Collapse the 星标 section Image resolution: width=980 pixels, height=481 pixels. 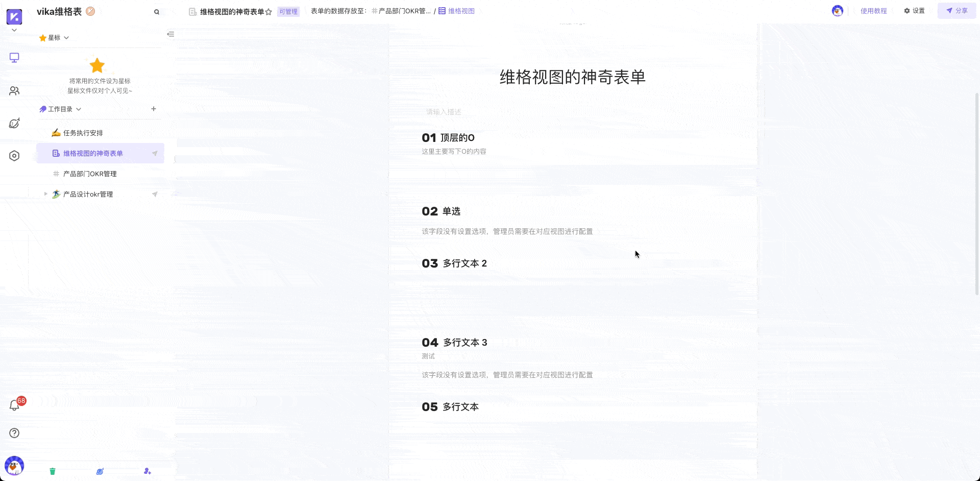point(66,37)
